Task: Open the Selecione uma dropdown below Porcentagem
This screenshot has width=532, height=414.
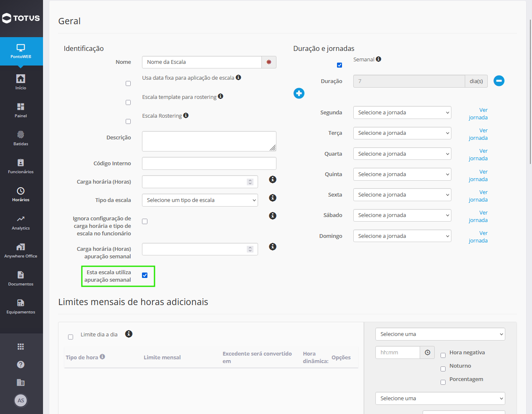Action: click(x=440, y=399)
